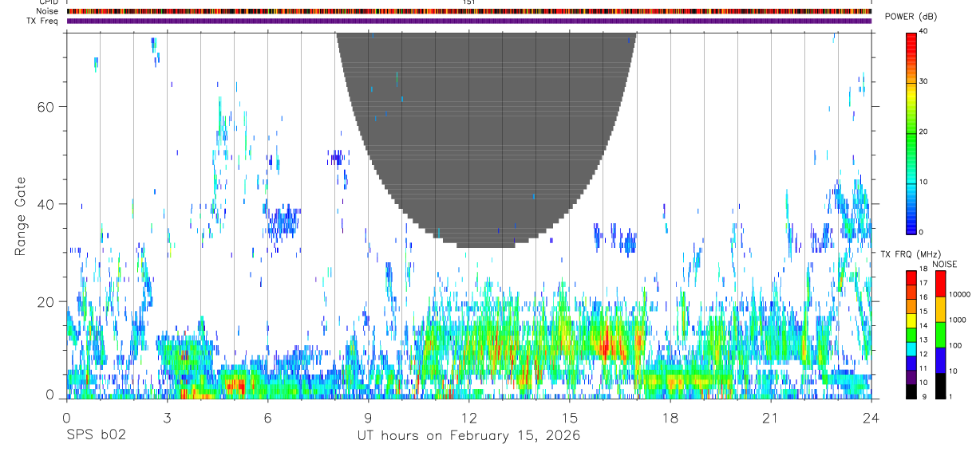Click the purple TX Freq strip above the plot
980x452 pixels.
click(468, 21)
